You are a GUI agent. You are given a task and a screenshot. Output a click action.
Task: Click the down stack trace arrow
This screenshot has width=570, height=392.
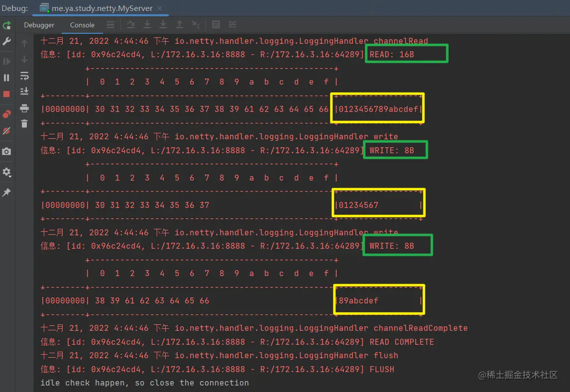click(x=24, y=59)
